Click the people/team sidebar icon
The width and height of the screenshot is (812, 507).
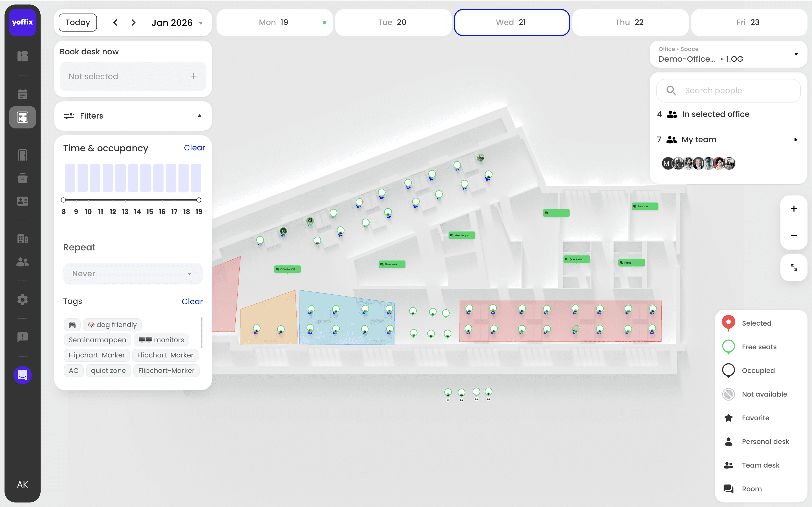[x=23, y=262]
